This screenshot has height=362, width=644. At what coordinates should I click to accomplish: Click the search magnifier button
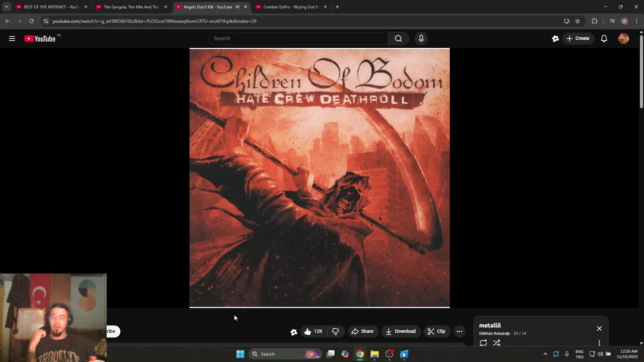click(398, 38)
